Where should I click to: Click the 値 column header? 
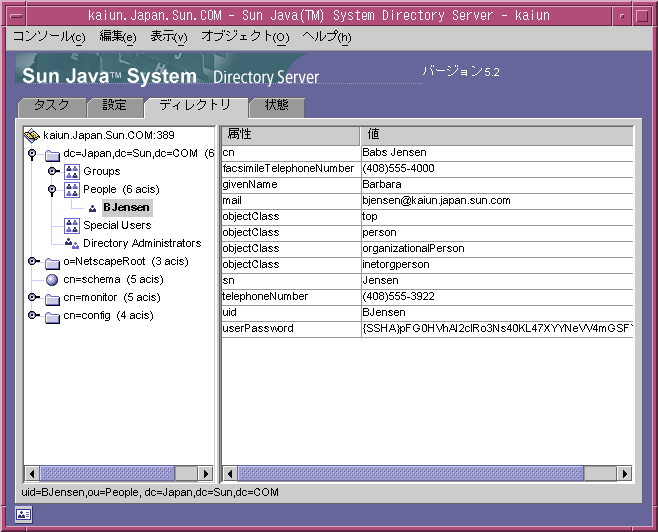point(497,135)
